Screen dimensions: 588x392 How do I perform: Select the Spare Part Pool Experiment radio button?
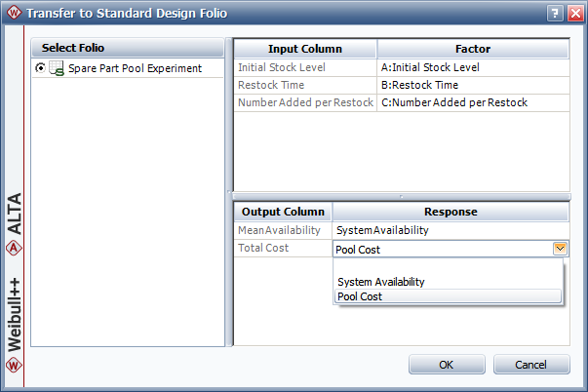coord(40,68)
